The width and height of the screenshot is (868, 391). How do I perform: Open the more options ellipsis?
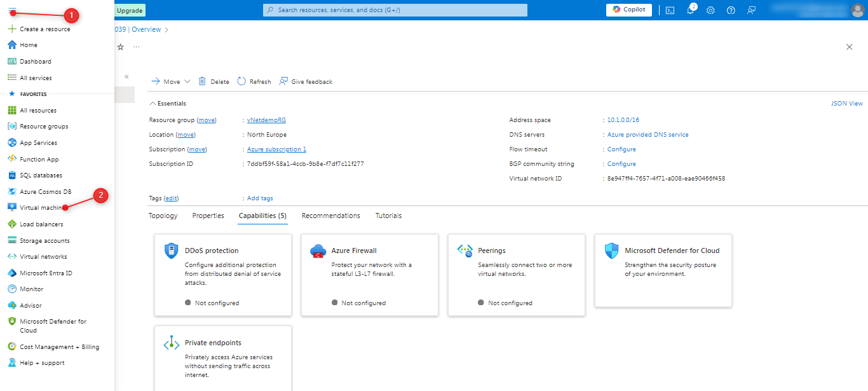point(136,47)
